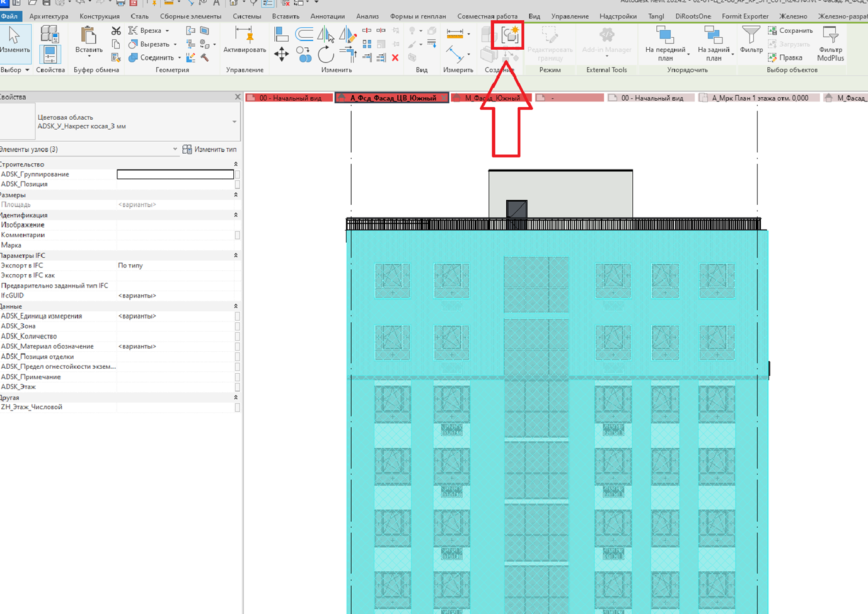Collapse the Данные section
This screenshot has width=868, height=614.
[x=236, y=306]
